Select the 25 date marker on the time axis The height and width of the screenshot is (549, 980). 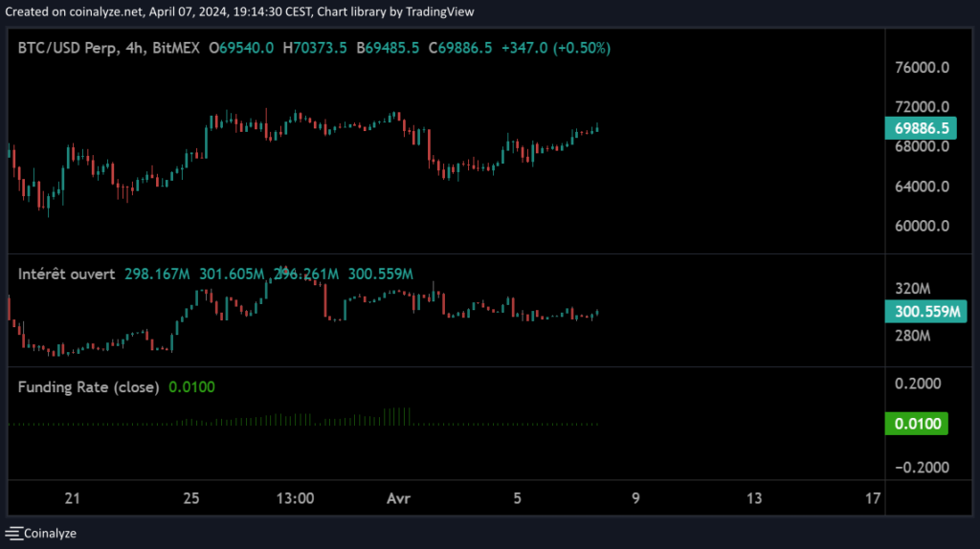[x=191, y=498]
